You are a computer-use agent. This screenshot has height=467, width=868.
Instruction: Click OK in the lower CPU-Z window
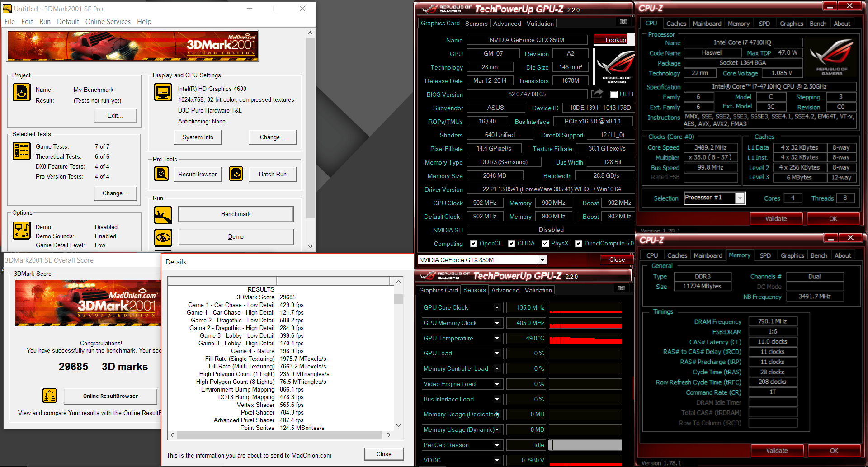coord(834,451)
